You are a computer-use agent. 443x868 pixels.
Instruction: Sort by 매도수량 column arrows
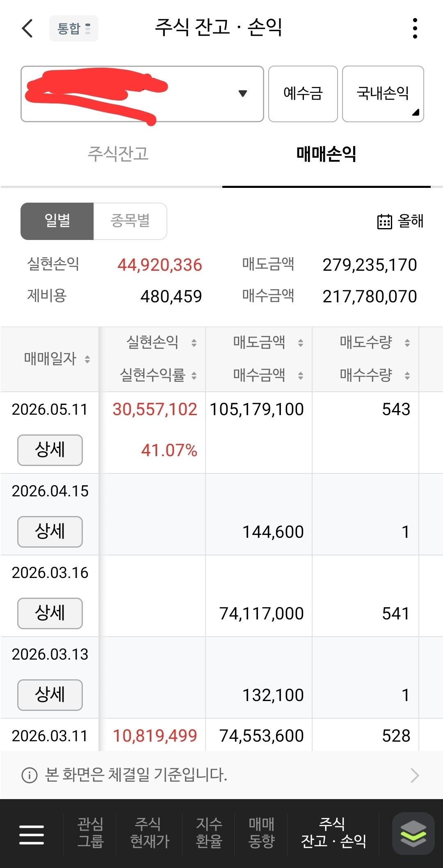pos(407,343)
